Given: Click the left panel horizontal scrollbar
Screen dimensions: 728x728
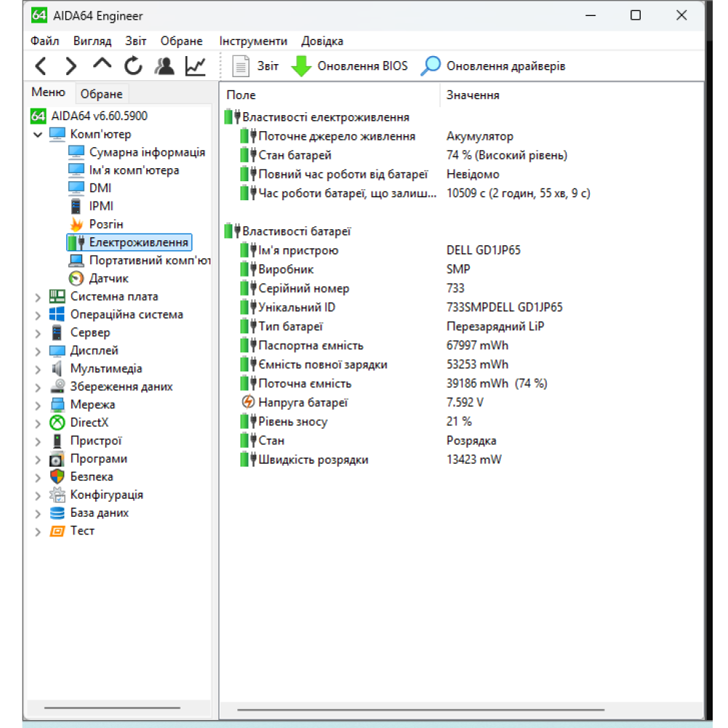Looking at the screenshot, I should point(112,708).
